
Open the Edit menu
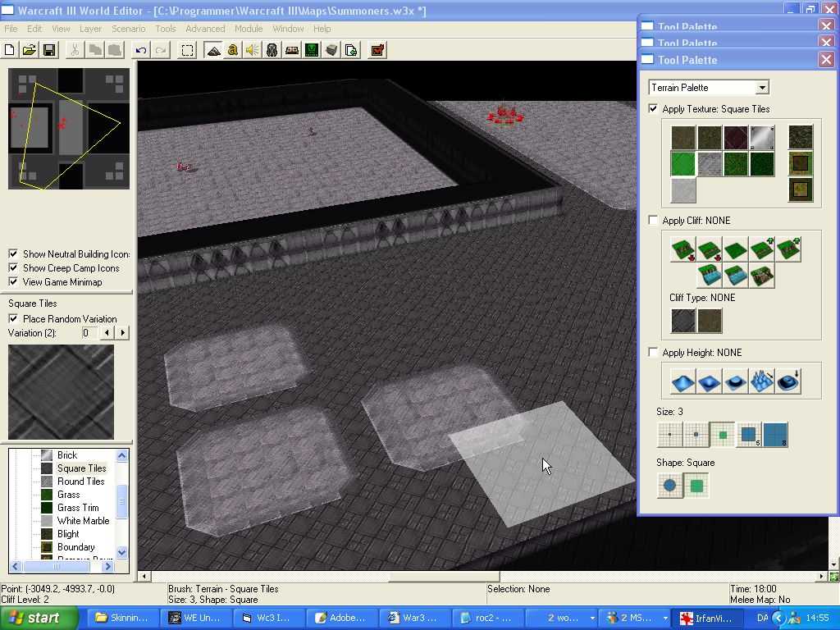click(34, 29)
